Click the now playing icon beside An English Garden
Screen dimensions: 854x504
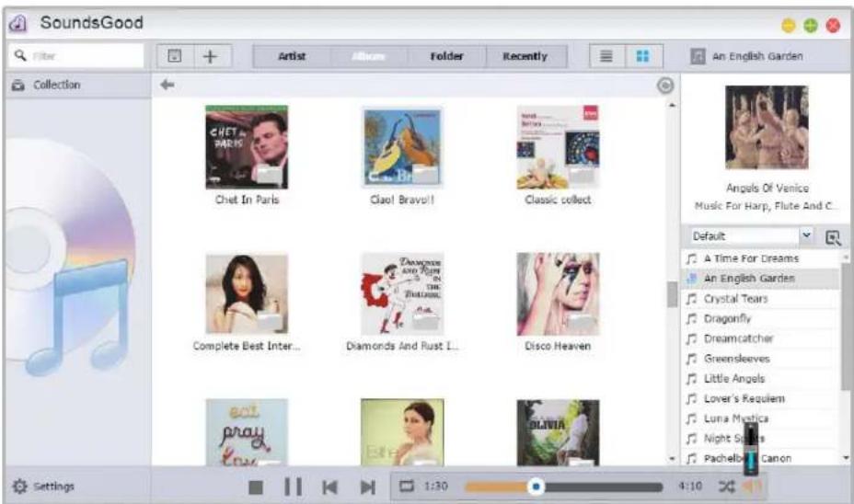(x=698, y=56)
